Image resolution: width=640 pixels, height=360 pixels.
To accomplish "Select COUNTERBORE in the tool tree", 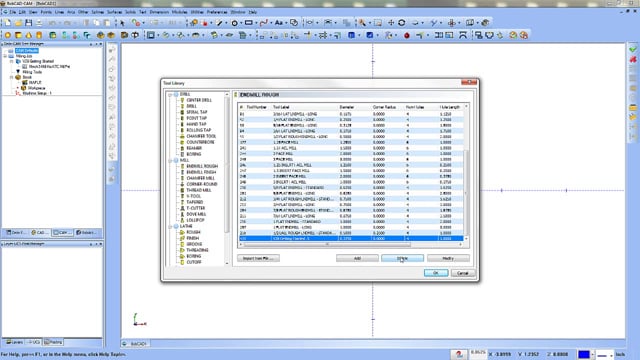I will tap(200, 142).
